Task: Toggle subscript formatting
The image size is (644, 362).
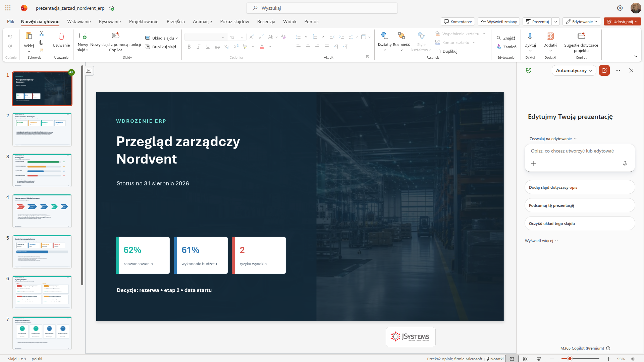Action: click(227, 47)
